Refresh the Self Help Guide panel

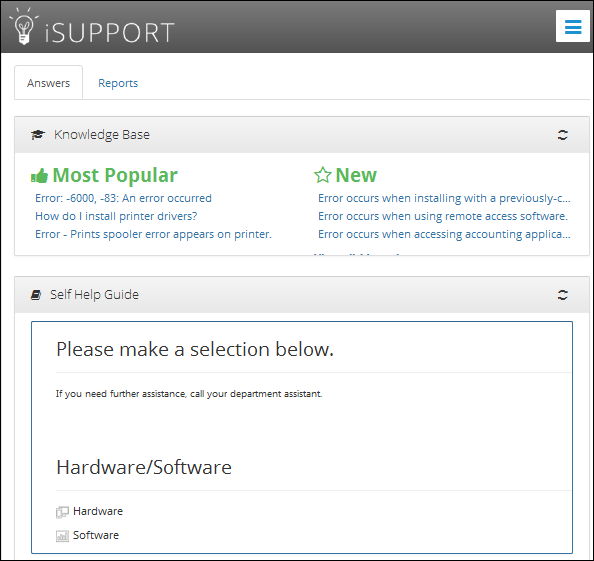tap(563, 295)
